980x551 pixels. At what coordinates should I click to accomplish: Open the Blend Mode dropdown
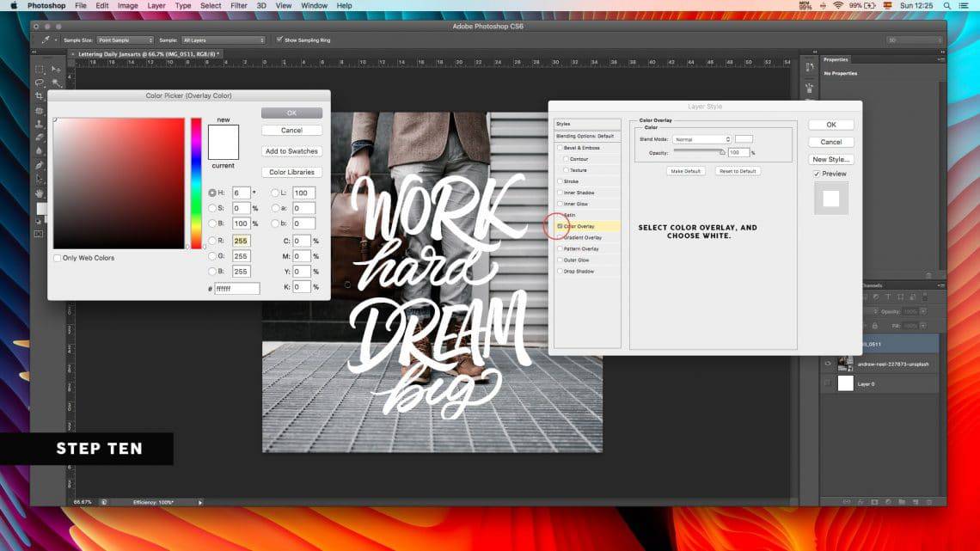[701, 139]
